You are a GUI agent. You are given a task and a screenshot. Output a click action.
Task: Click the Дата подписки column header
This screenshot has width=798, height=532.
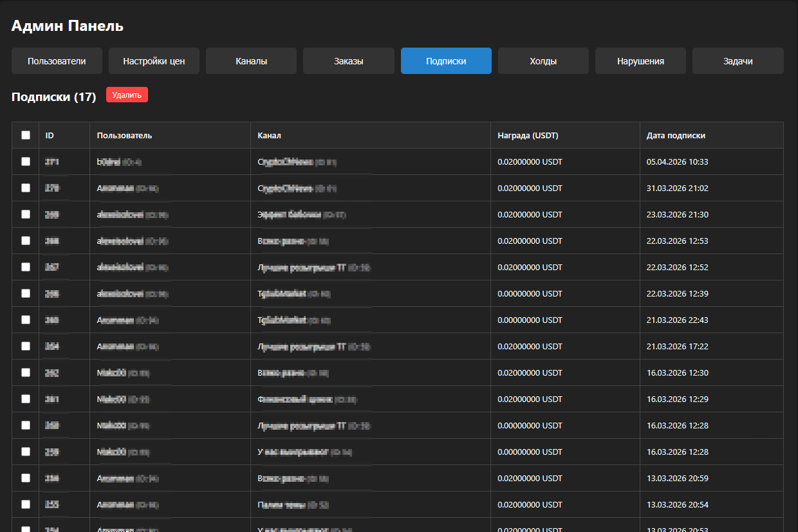pos(676,136)
